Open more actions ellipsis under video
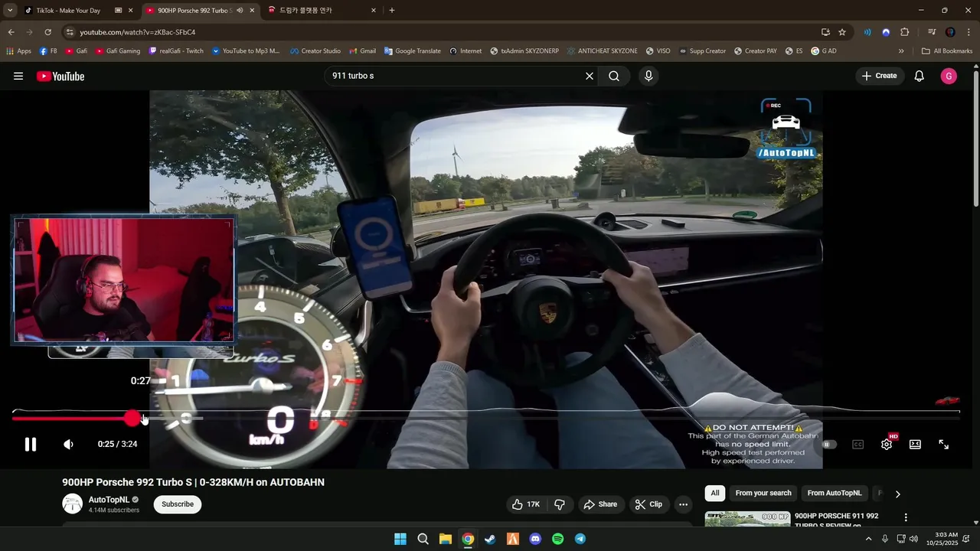980x551 pixels. tap(683, 504)
